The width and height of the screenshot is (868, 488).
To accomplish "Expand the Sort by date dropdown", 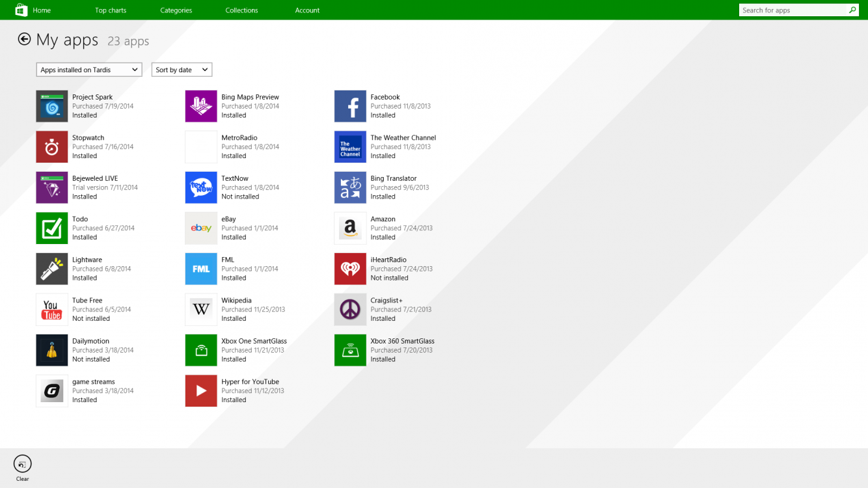I will (182, 70).
